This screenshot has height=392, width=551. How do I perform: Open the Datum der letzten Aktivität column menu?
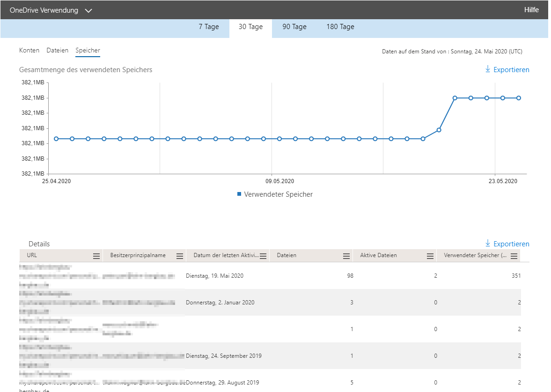(263, 256)
